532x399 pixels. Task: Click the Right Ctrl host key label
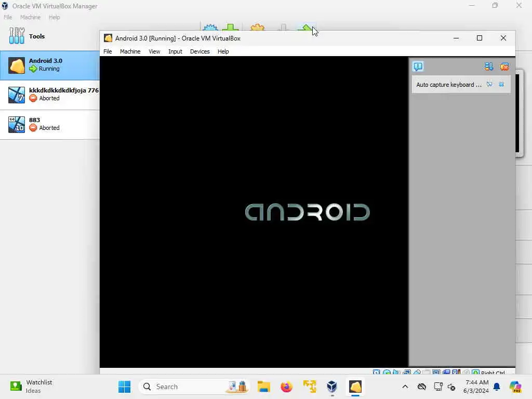point(493,373)
